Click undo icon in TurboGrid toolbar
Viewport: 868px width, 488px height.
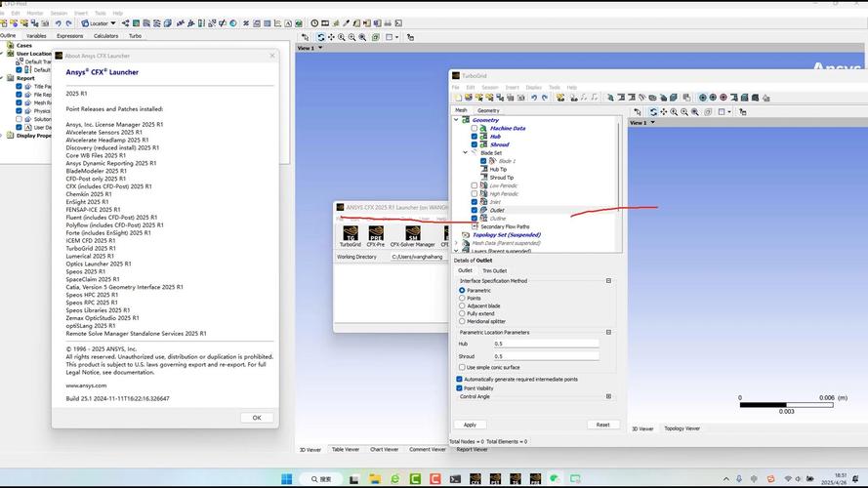click(x=534, y=98)
